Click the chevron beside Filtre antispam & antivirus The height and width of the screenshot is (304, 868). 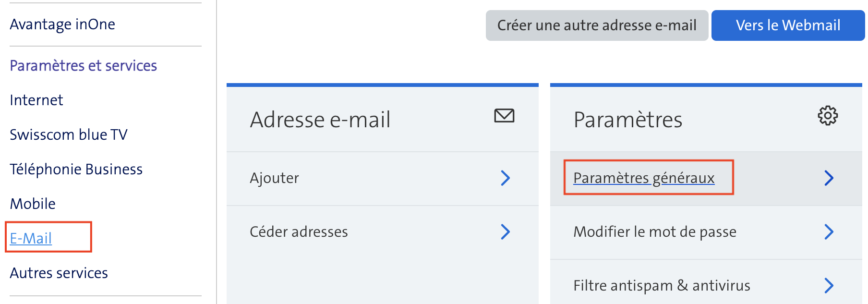(829, 286)
